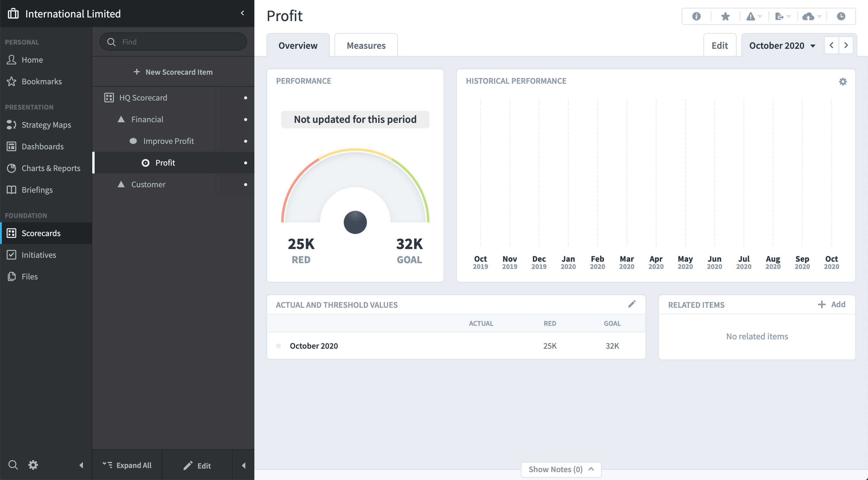Click the Find search field
The image size is (868, 480).
[173, 41]
